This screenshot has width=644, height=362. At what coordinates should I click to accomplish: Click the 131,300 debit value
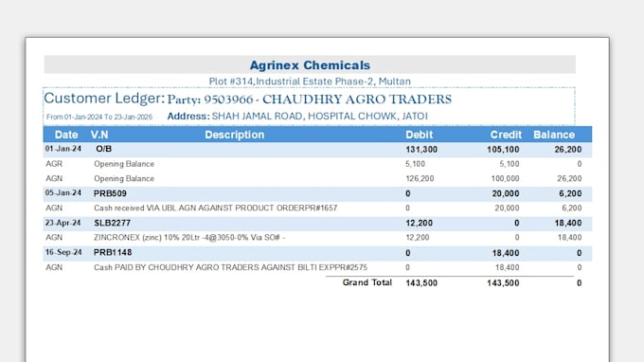pos(421,150)
